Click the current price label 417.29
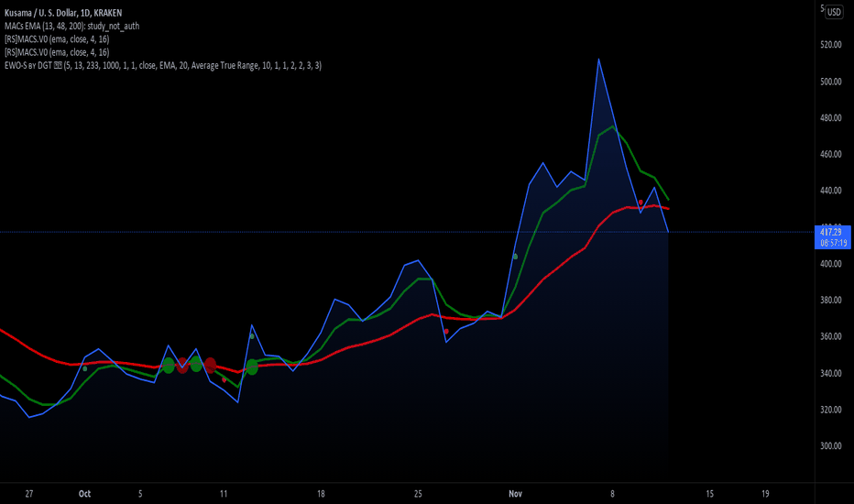The height and width of the screenshot is (504, 854). point(832,232)
